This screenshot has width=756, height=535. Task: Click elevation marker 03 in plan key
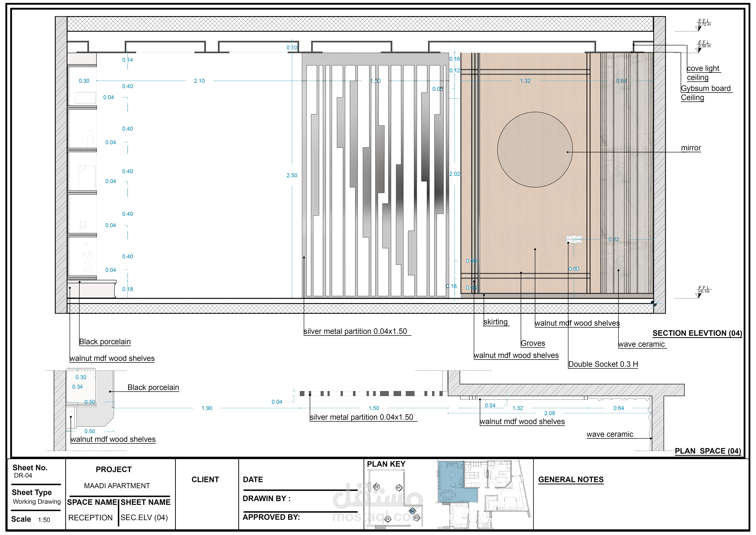pos(388,519)
